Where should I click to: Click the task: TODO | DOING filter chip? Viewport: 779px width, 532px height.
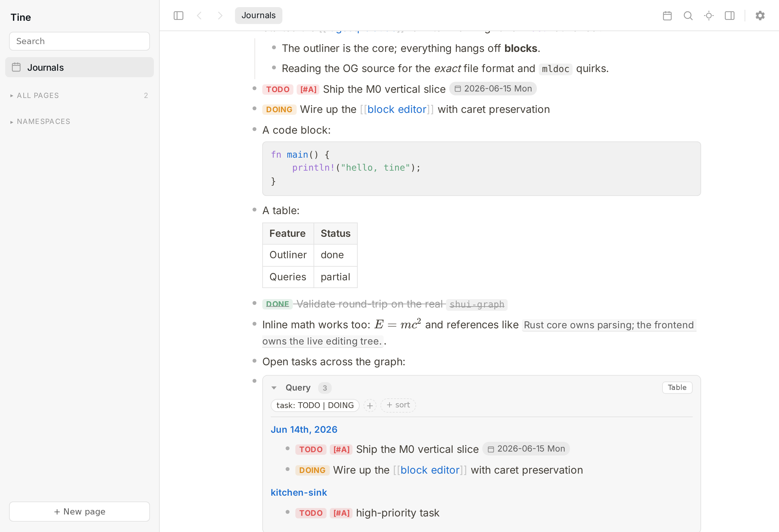[315, 406]
